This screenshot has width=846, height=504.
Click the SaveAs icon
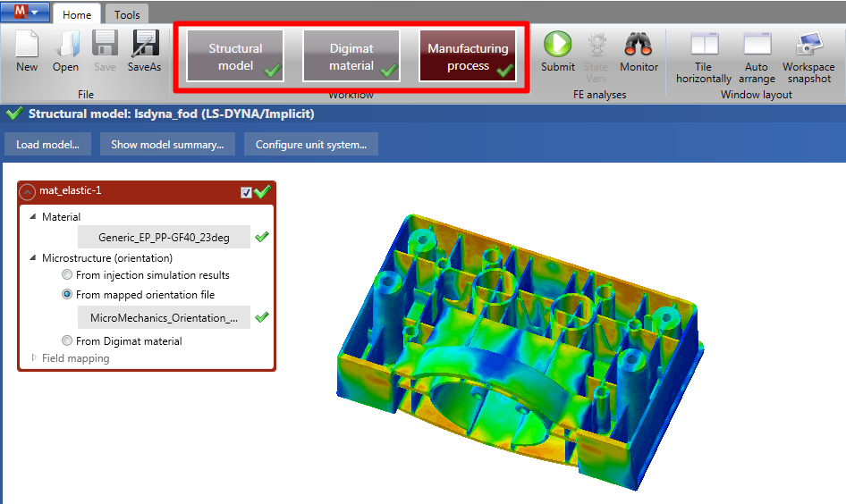point(145,44)
